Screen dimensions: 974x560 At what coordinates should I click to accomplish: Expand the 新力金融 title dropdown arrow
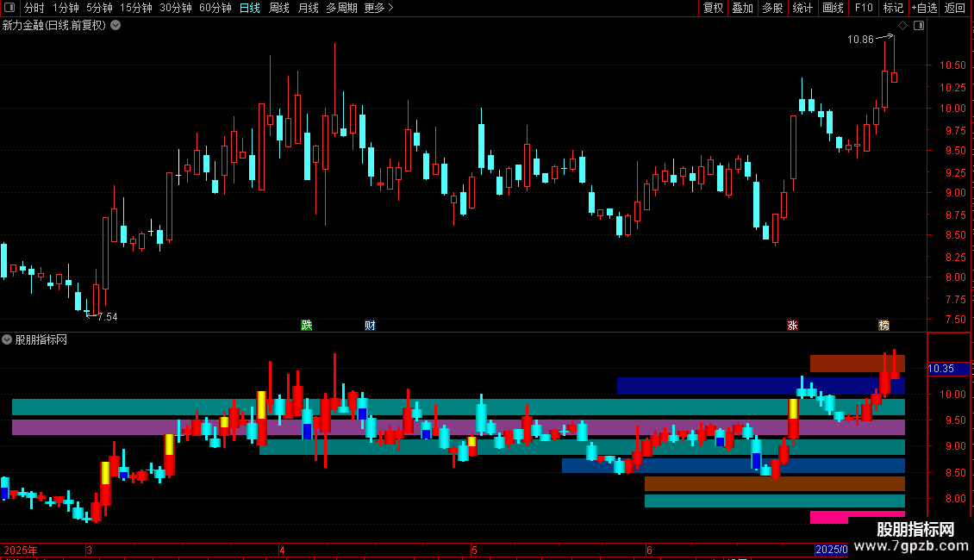pyautogui.click(x=116, y=26)
